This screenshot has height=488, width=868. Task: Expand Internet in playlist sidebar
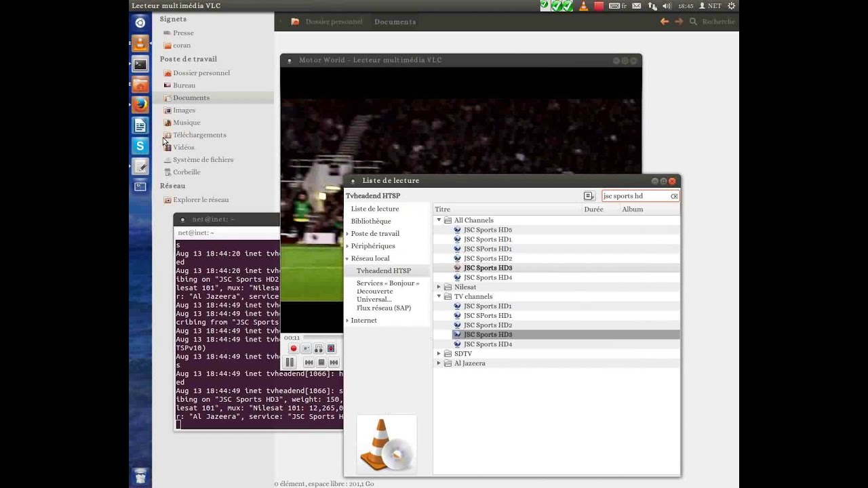click(348, 321)
